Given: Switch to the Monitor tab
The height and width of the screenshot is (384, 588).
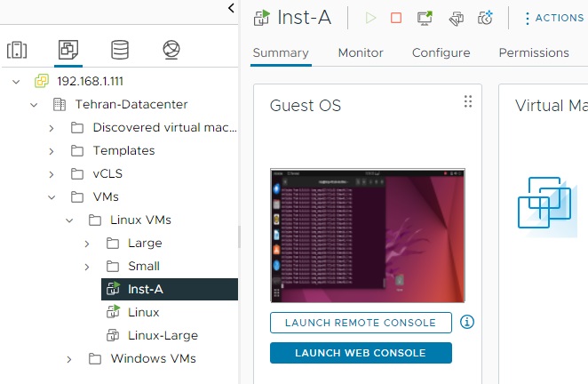Looking at the screenshot, I should [x=361, y=52].
